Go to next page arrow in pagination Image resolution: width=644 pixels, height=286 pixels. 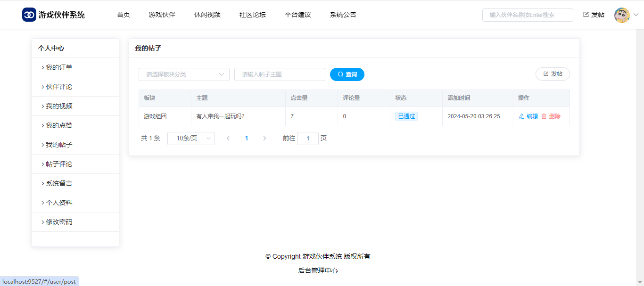[264, 139]
